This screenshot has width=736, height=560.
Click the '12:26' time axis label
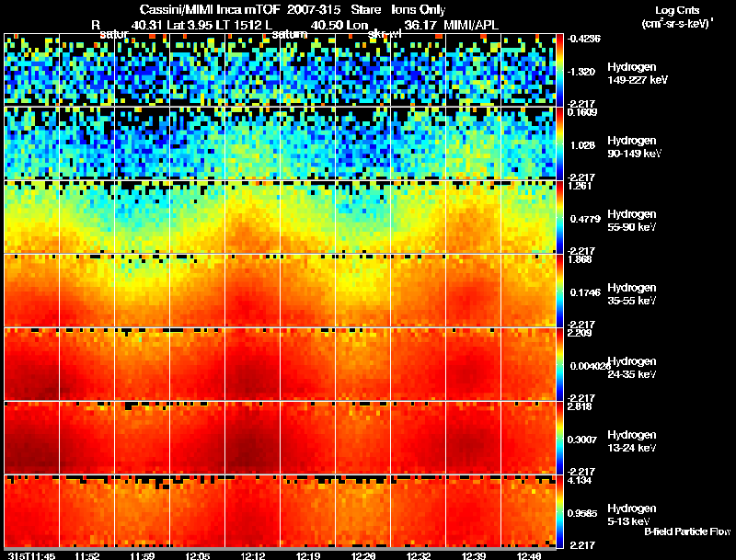click(x=363, y=556)
